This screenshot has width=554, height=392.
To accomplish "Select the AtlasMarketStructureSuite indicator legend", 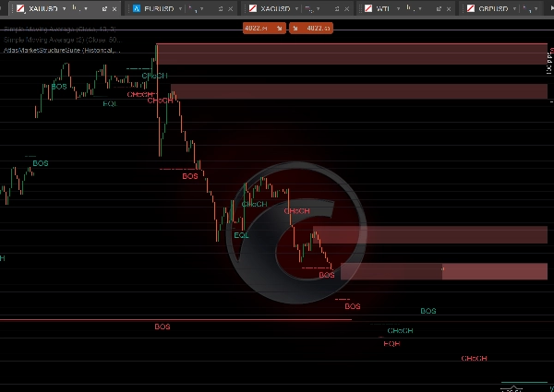I will point(62,50).
